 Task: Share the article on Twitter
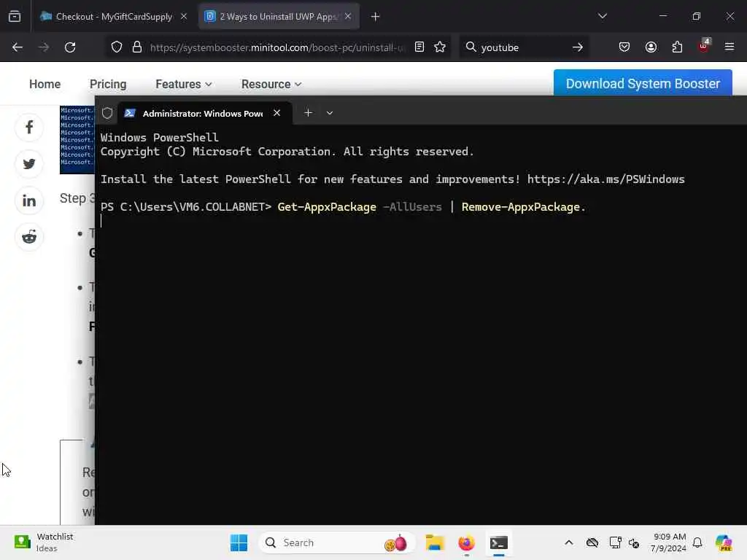pyautogui.click(x=29, y=164)
